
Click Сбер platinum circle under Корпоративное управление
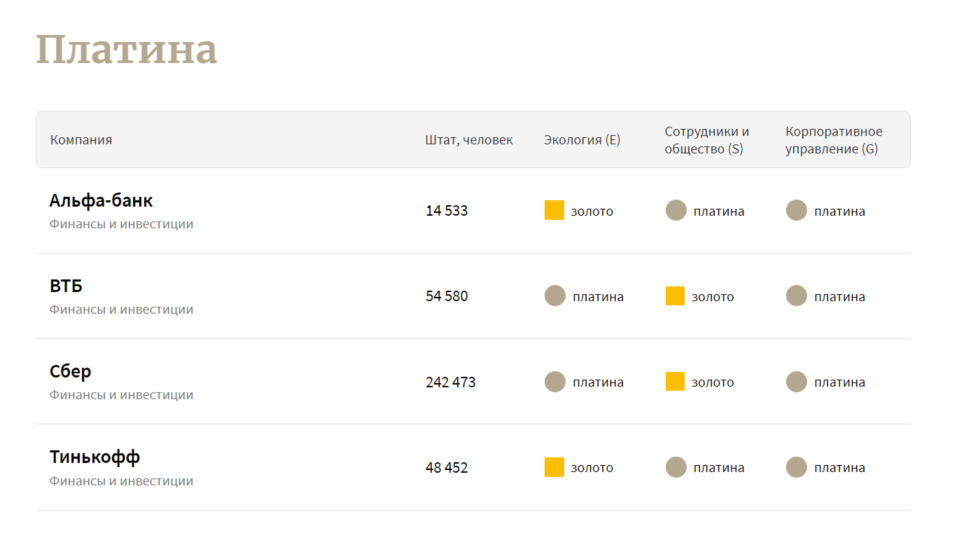click(x=796, y=381)
